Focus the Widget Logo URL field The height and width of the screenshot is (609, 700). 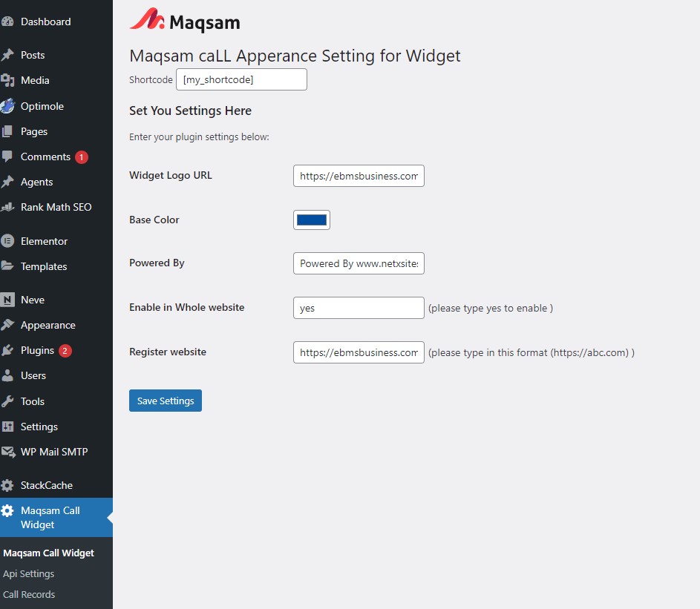tap(359, 176)
